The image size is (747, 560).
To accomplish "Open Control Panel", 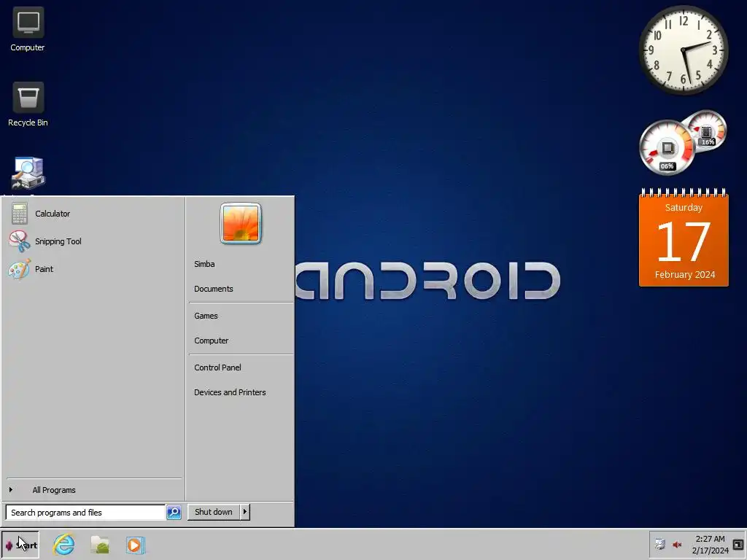I will 217,367.
